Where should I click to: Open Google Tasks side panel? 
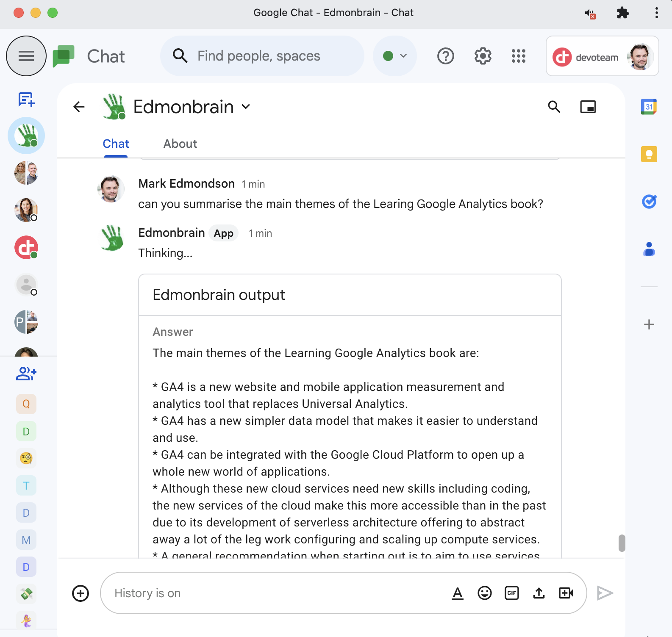coord(649,202)
